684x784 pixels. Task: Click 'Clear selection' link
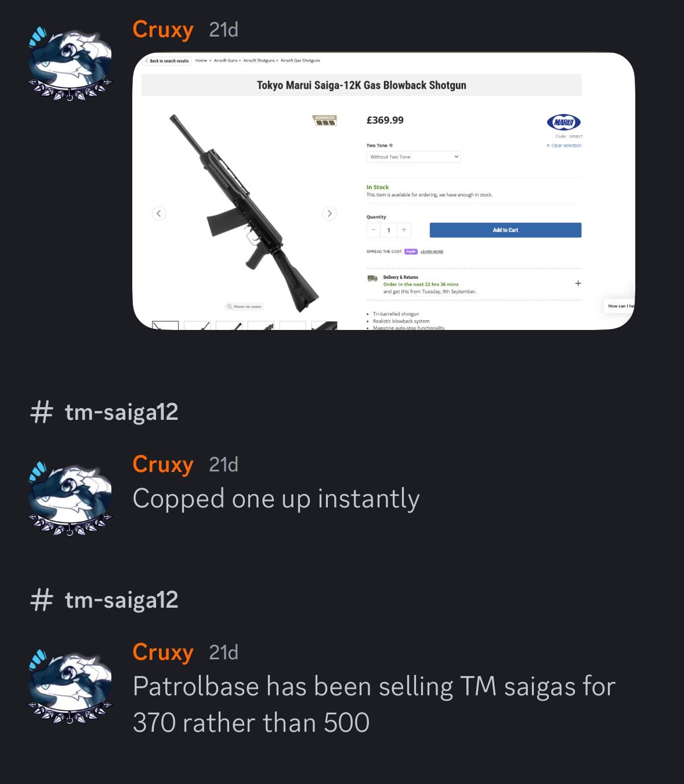(564, 146)
